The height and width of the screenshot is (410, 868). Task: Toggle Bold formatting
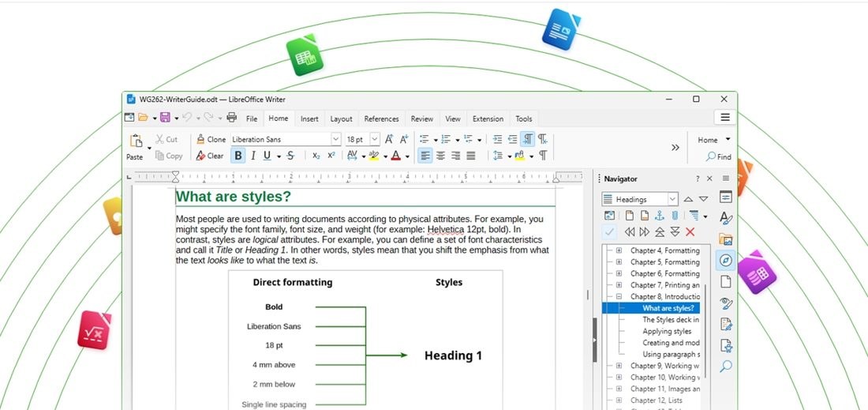tap(238, 156)
